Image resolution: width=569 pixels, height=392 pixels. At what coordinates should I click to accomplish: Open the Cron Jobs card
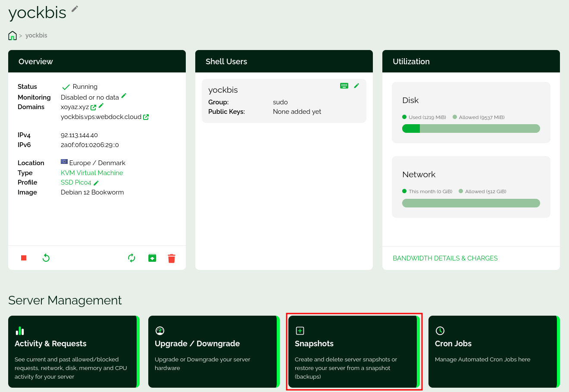click(493, 351)
